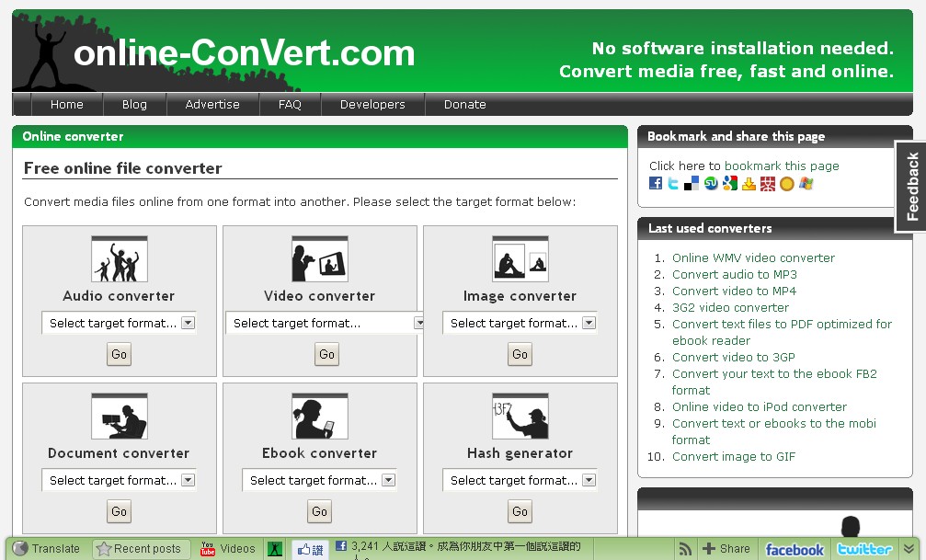The width and height of the screenshot is (926, 560).
Task: Click Go under Ebook converter
Action: 319,511
